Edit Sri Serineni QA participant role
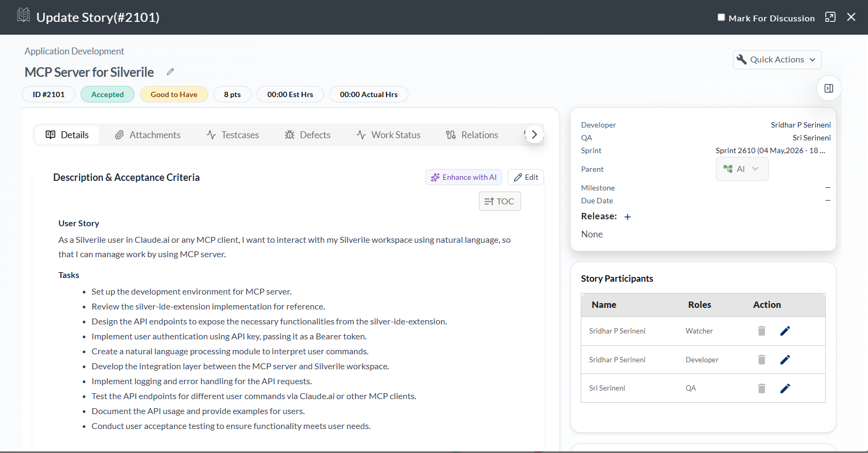The width and height of the screenshot is (868, 453). [785, 388]
